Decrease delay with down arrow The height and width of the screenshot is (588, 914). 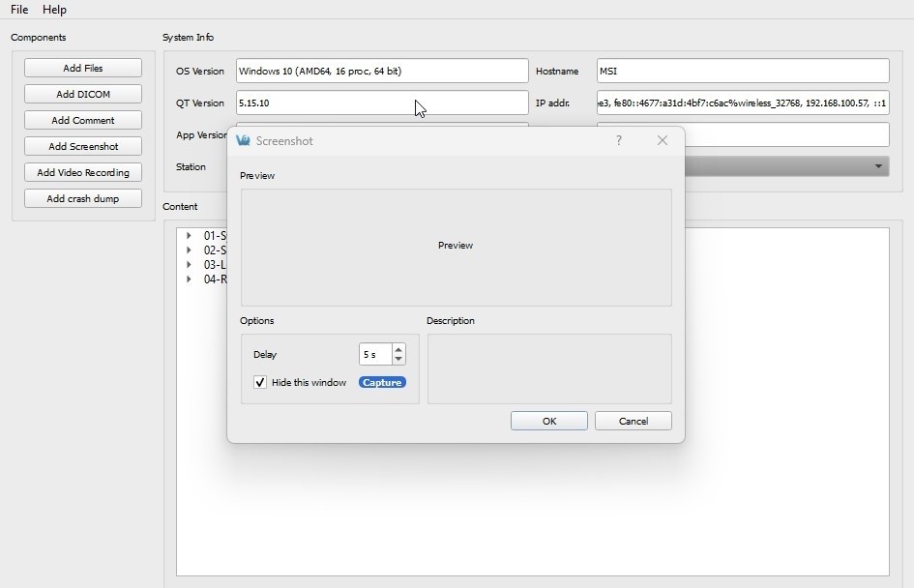(398, 360)
